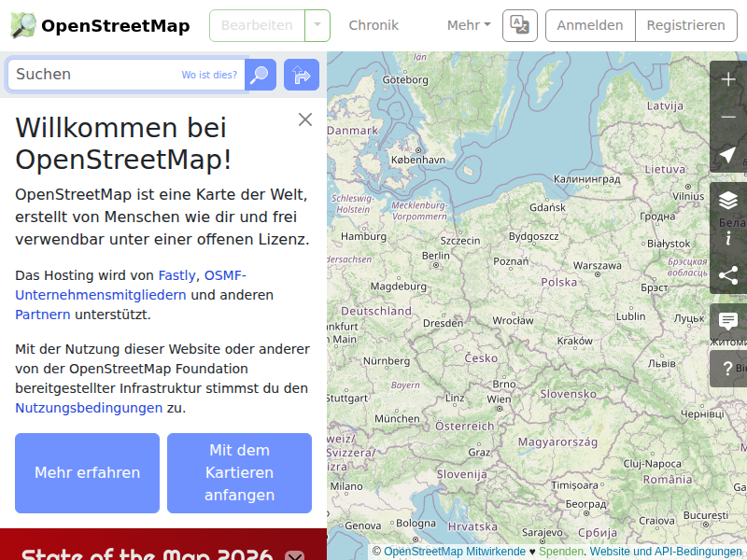
Task: Open the directions route finder icon
Action: [x=302, y=75]
